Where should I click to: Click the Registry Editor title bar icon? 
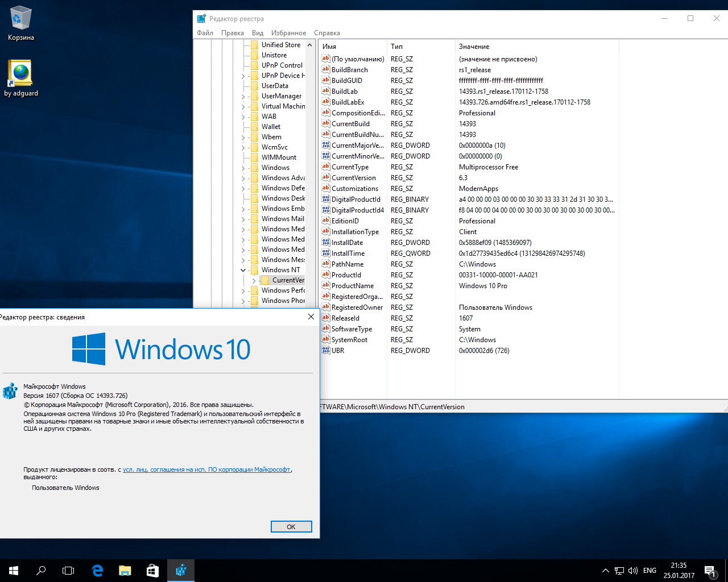pos(201,19)
